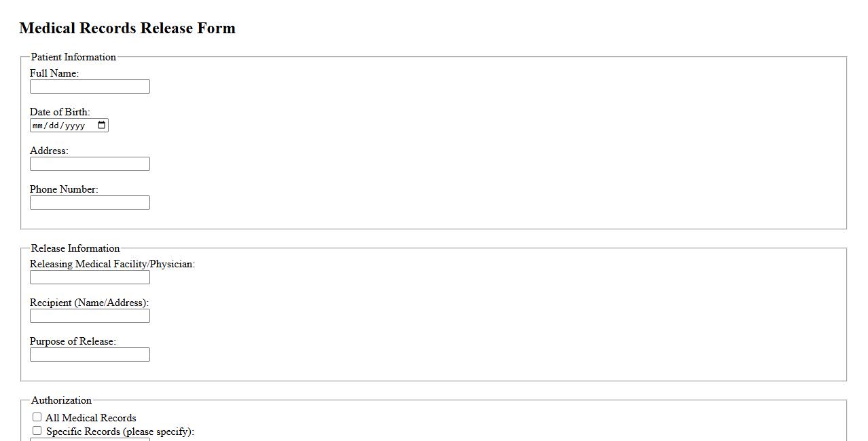This screenshot has height=441, width=868.
Task: Focus the Address input box
Action: click(x=90, y=164)
